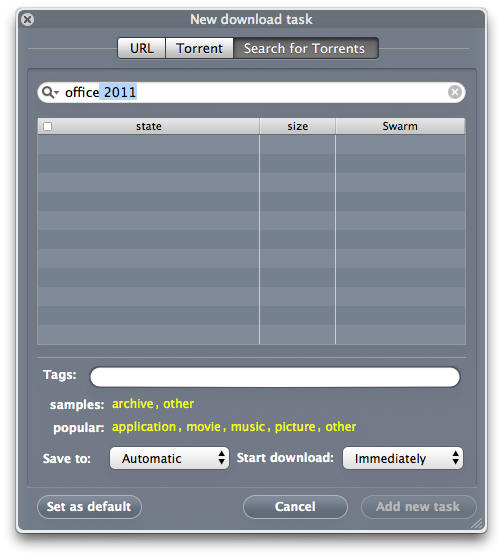Click the Cancel button
The height and width of the screenshot is (557, 503).
295,507
